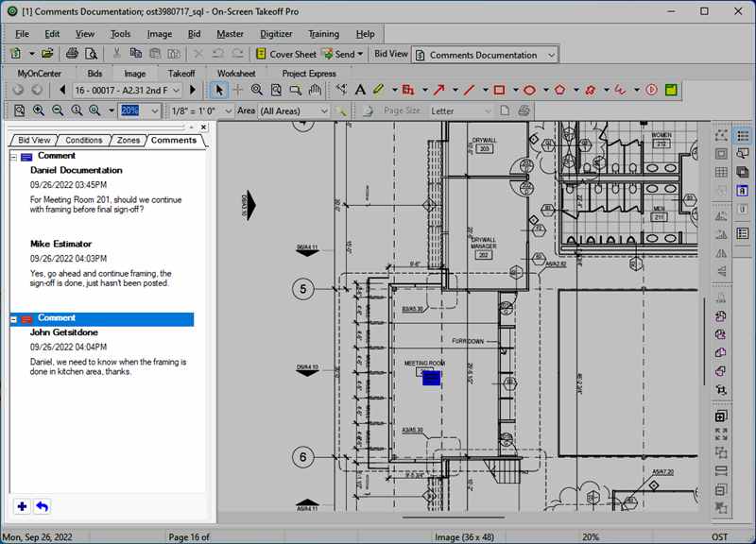
Task: Collapse the selected red Comment thread
Action: pos(14,319)
